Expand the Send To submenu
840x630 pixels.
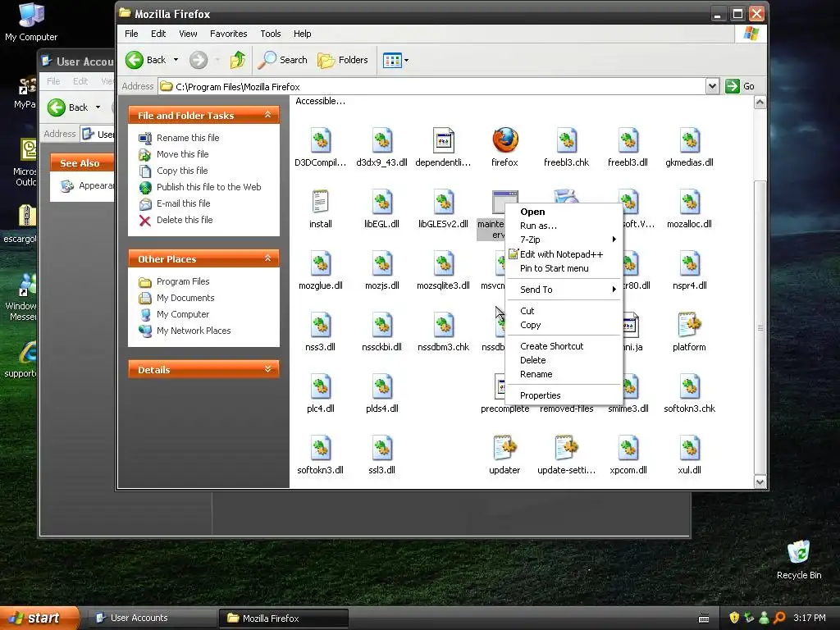(x=564, y=290)
